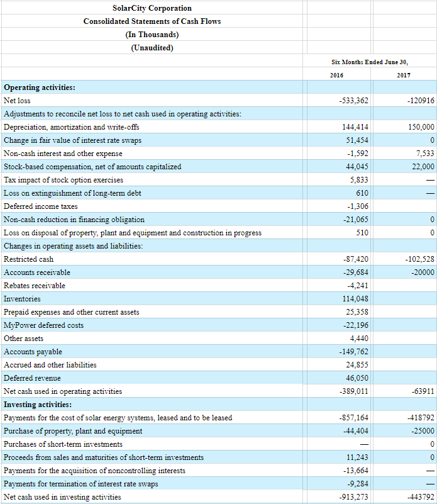Select the Deferred income taxes label
This screenshot has height=504, width=437.
tap(41, 206)
